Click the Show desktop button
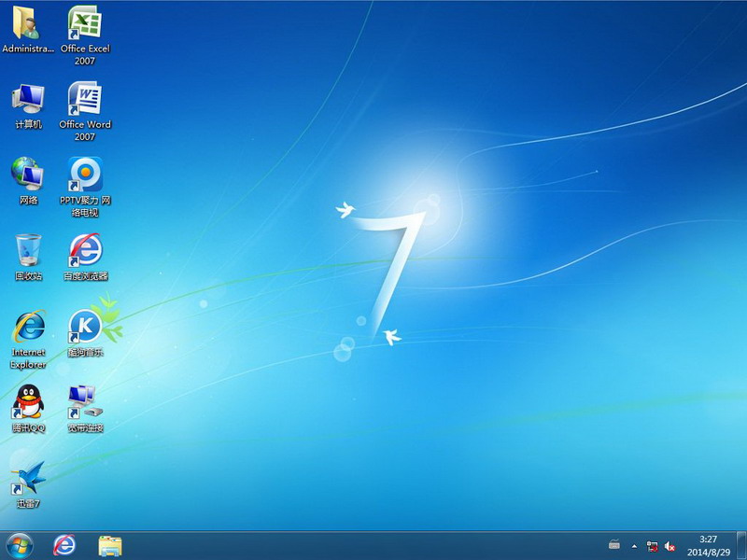Viewport: 747px width, 560px height. coord(741,546)
